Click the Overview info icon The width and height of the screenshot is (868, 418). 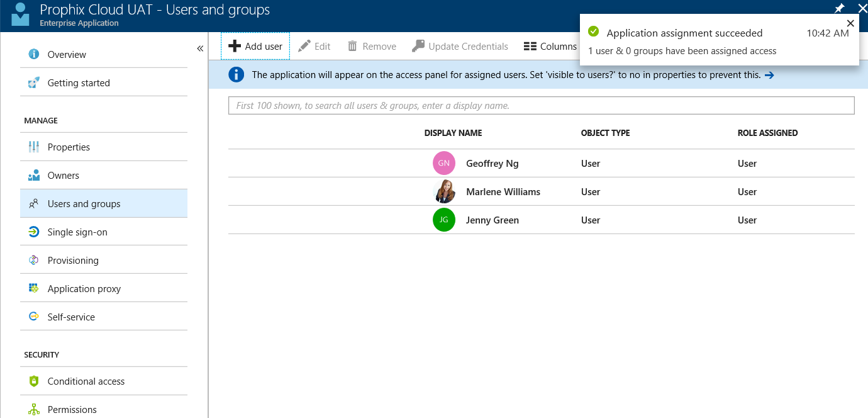(34, 54)
